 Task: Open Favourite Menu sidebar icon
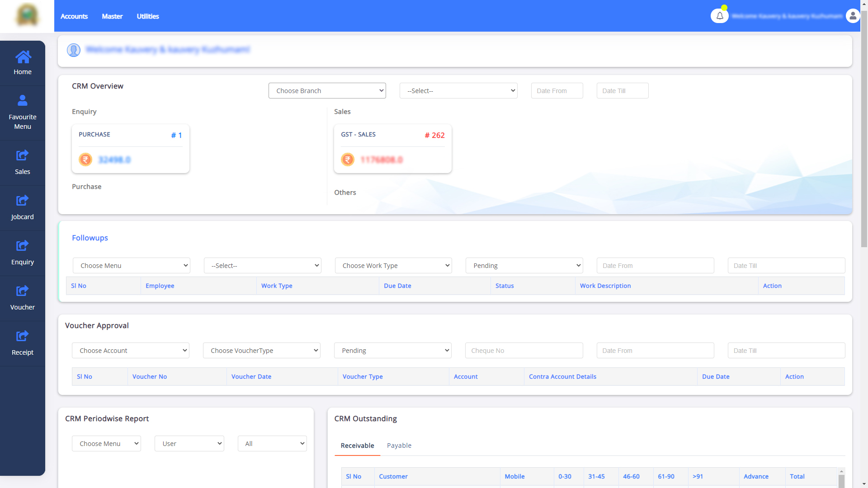tap(23, 100)
